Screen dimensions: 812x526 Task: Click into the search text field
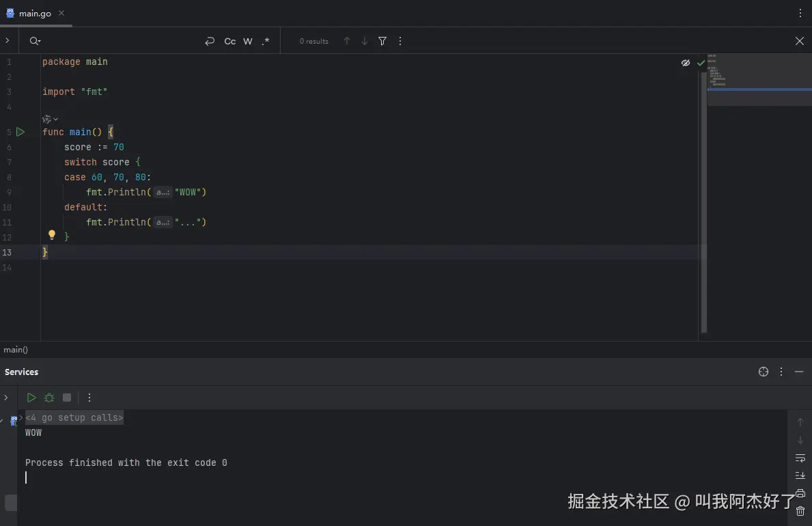pos(122,41)
